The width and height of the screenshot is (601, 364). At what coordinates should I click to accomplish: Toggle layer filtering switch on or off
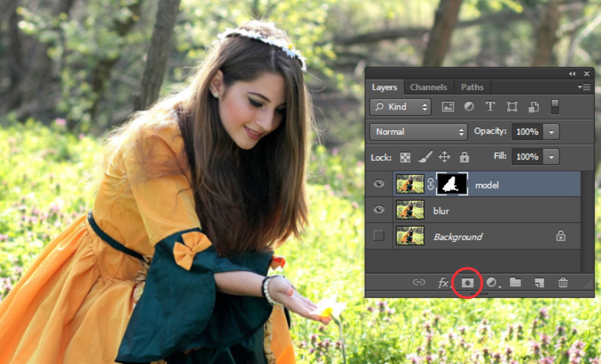(x=555, y=107)
